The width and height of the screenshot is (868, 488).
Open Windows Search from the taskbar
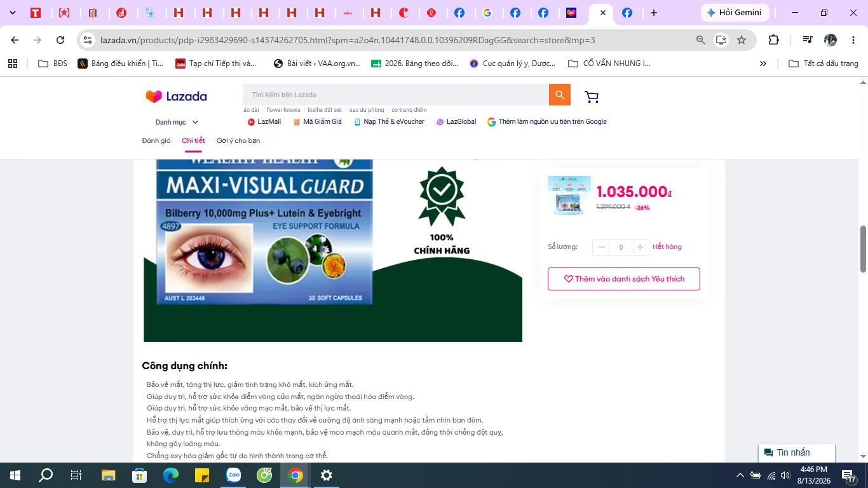[46, 475]
